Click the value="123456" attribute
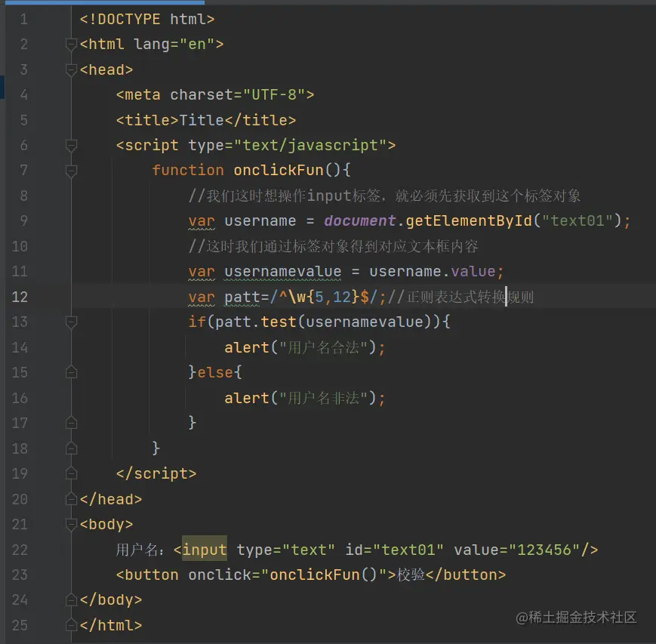This screenshot has width=656, height=644. click(x=517, y=550)
